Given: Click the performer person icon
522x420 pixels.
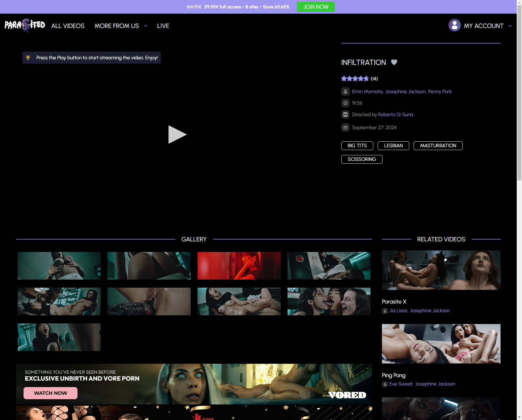Looking at the screenshot, I should 345,92.
